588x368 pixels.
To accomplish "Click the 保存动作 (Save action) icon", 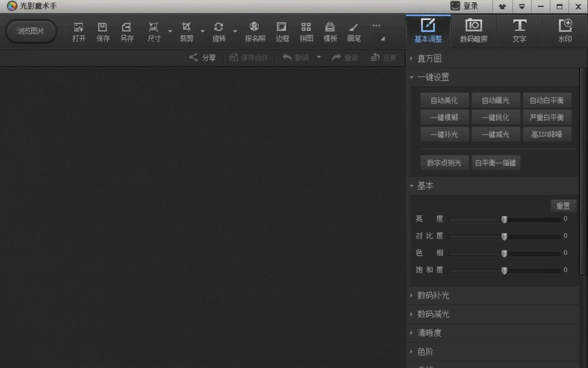I will [234, 57].
